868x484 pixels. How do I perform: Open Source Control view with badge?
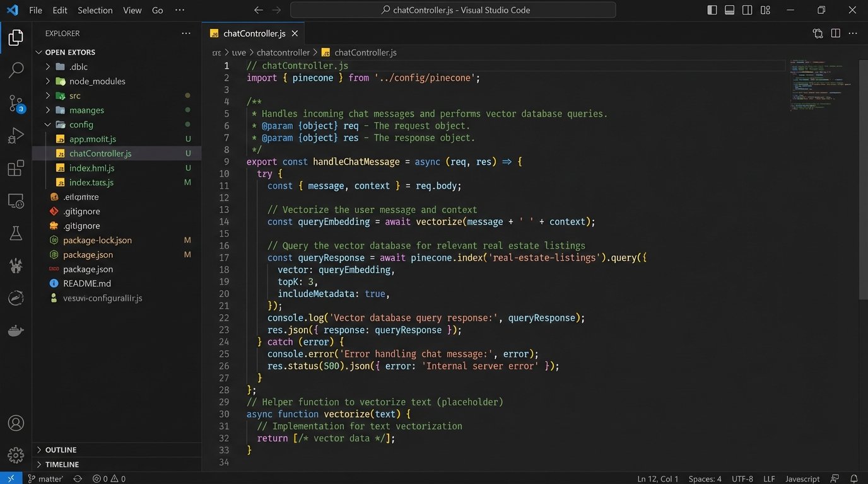coord(16,103)
